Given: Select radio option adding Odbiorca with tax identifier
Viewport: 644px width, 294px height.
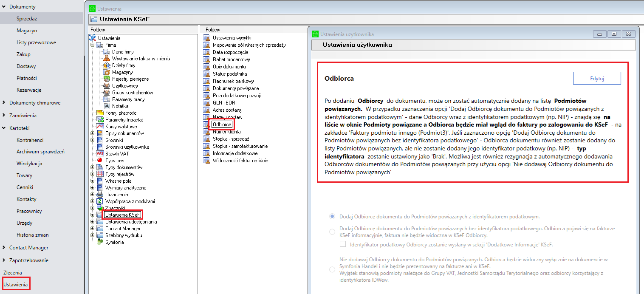Looking at the screenshot, I should tap(332, 217).
